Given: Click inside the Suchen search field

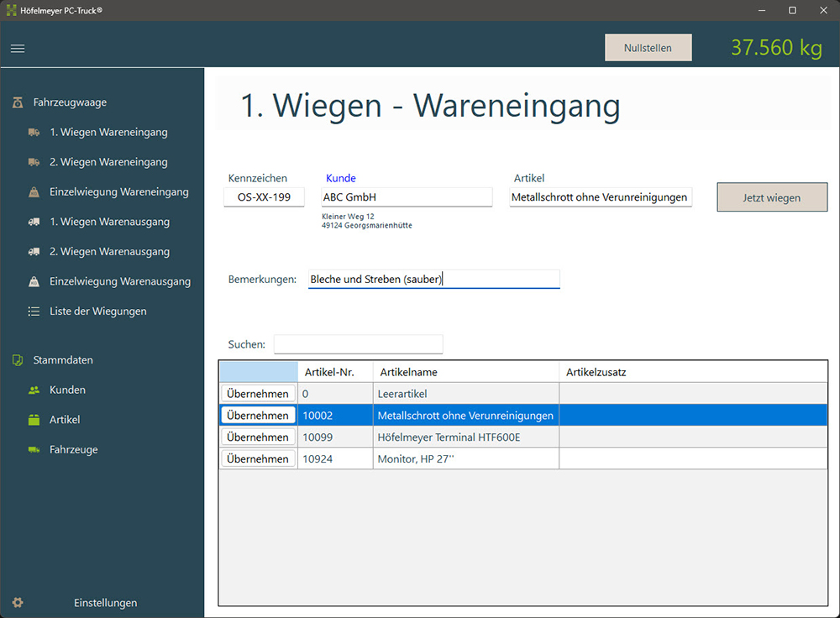Looking at the screenshot, I should [x=358, y=343].
